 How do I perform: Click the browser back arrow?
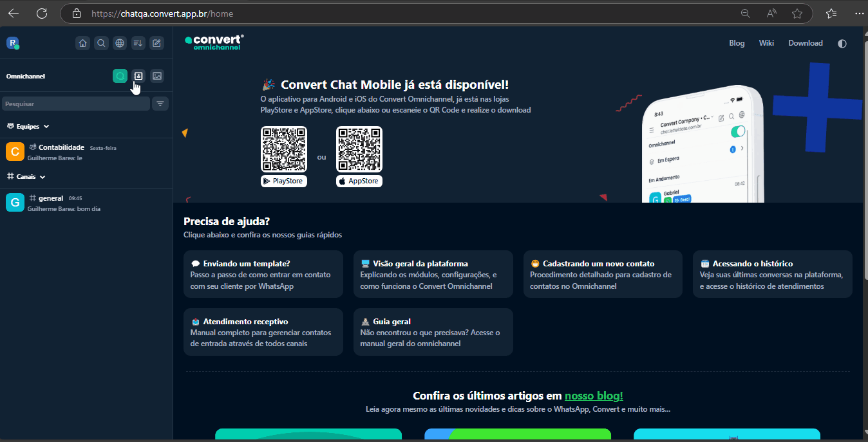tap(14, 13)
